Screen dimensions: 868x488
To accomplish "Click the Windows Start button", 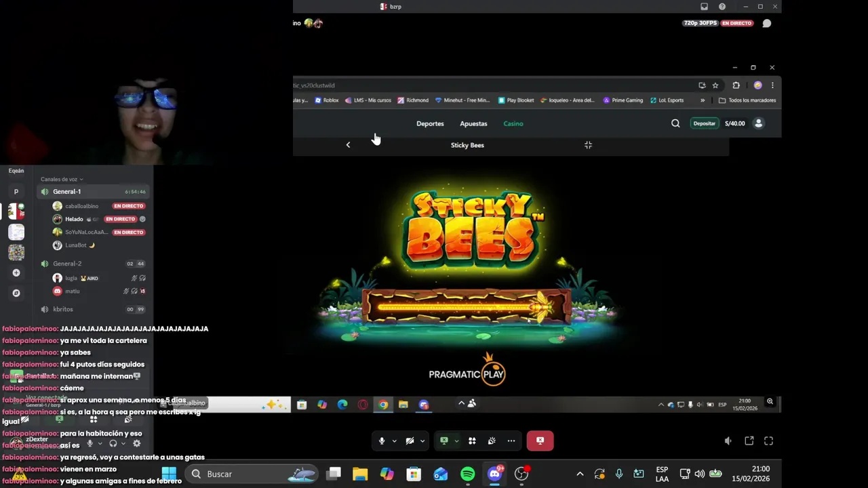I will tap(169, 474).
